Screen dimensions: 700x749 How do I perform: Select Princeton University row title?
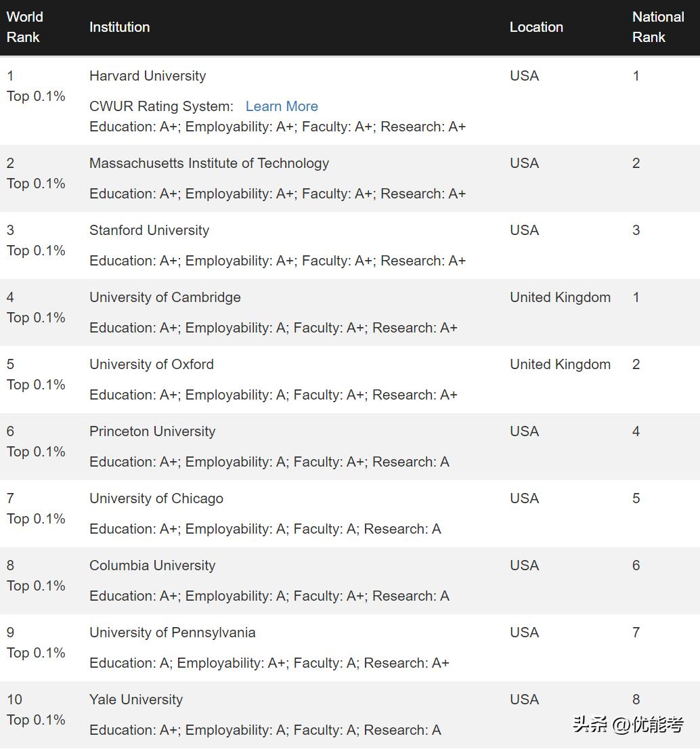[152, 431]
